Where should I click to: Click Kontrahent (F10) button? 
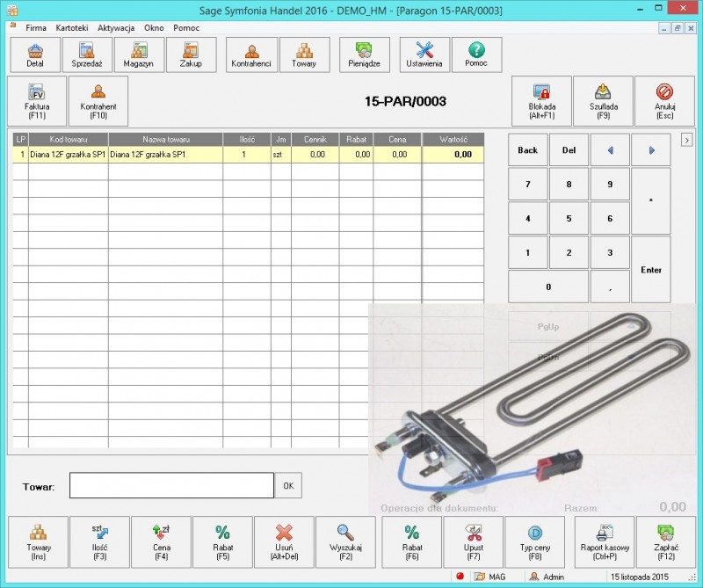coord(98,101)
